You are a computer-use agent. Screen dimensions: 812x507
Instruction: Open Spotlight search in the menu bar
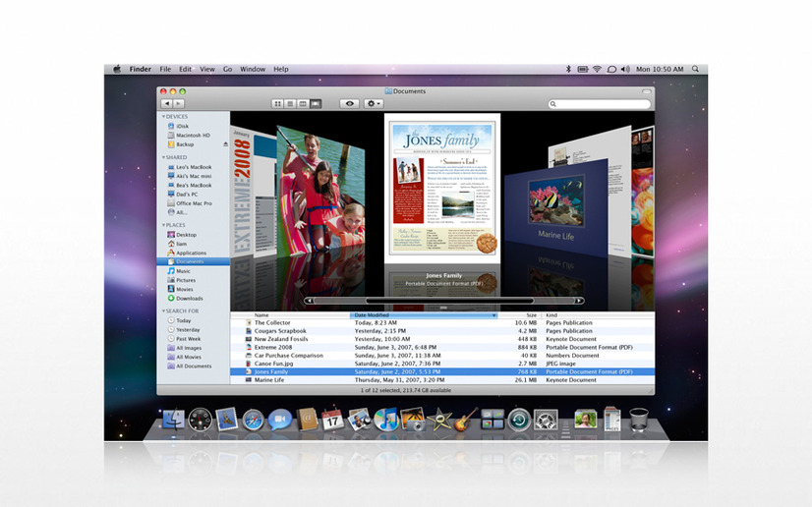(695, 69)
